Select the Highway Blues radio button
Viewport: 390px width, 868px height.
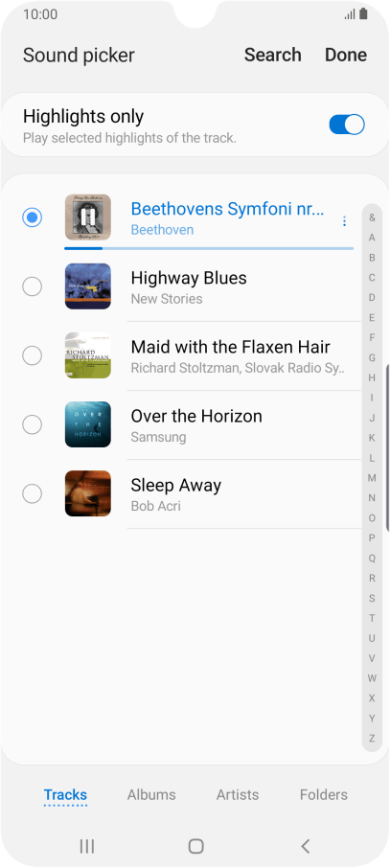(33, 286)
